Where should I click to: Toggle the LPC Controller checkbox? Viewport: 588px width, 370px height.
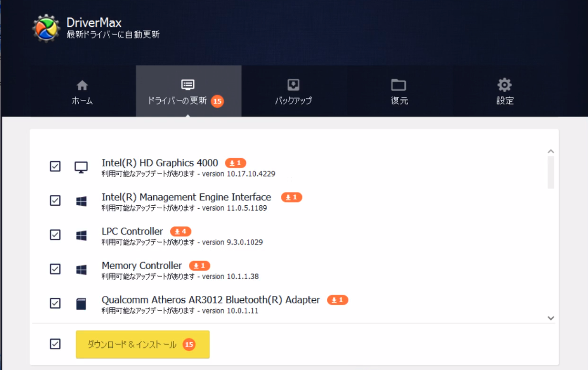(55, 234)
